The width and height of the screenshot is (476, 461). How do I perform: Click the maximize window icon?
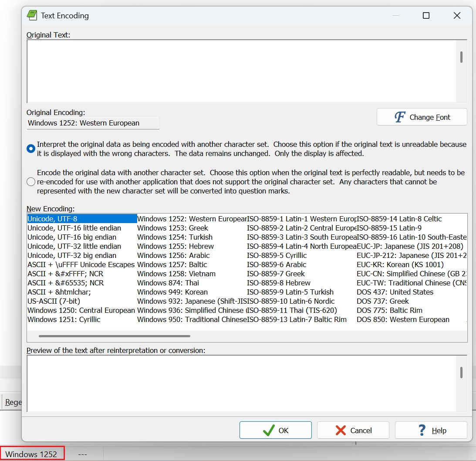coord(426,15)
